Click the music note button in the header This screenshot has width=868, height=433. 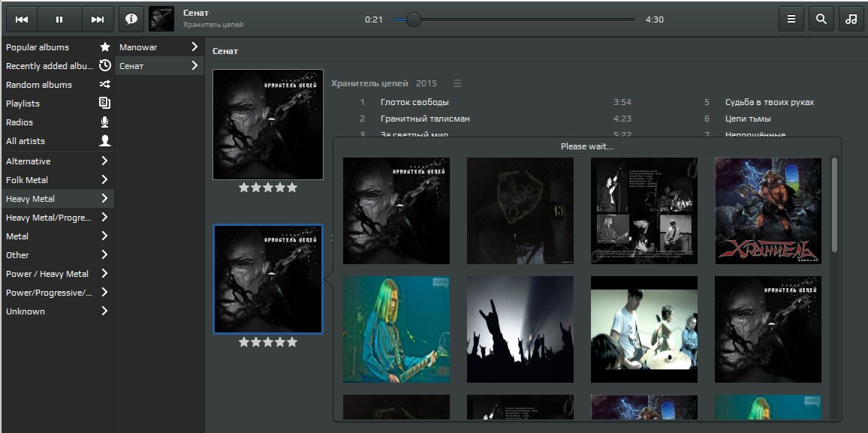pos(851,20)
